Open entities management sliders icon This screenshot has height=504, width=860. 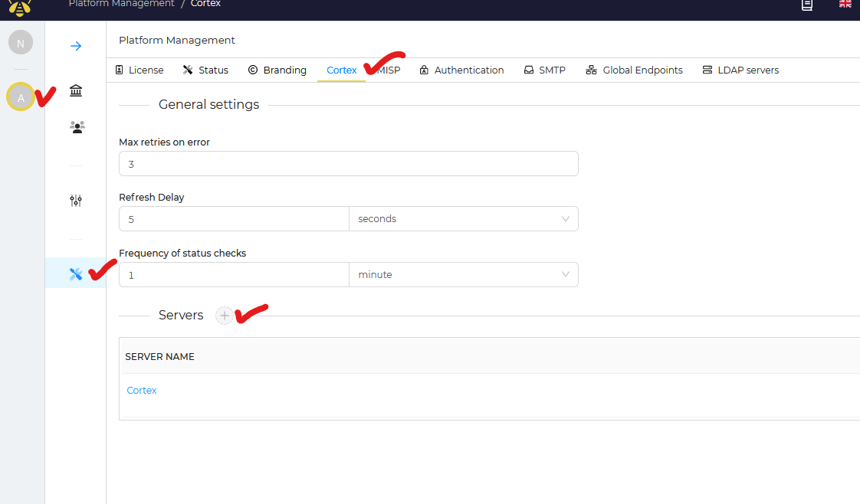click(76, 201)
